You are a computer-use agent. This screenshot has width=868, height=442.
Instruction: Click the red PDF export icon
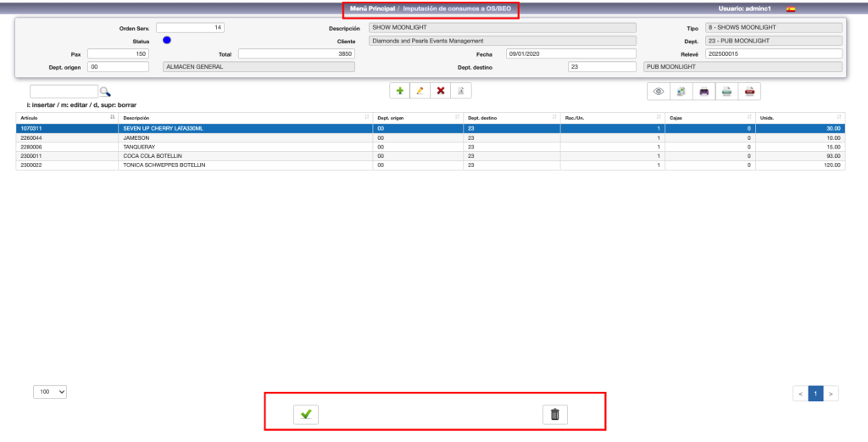749,92
